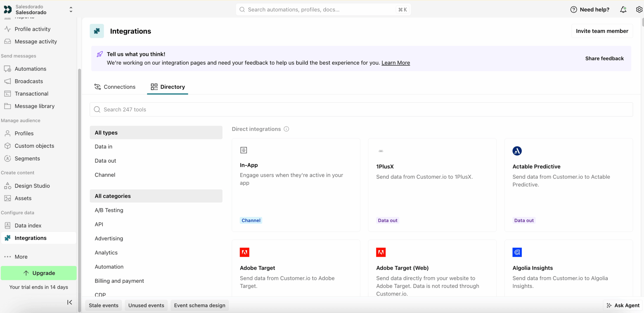Click the Actable Predictive logo icon
Image resolution: width=644 pixels, height=313 pixels.
(517, 151)
